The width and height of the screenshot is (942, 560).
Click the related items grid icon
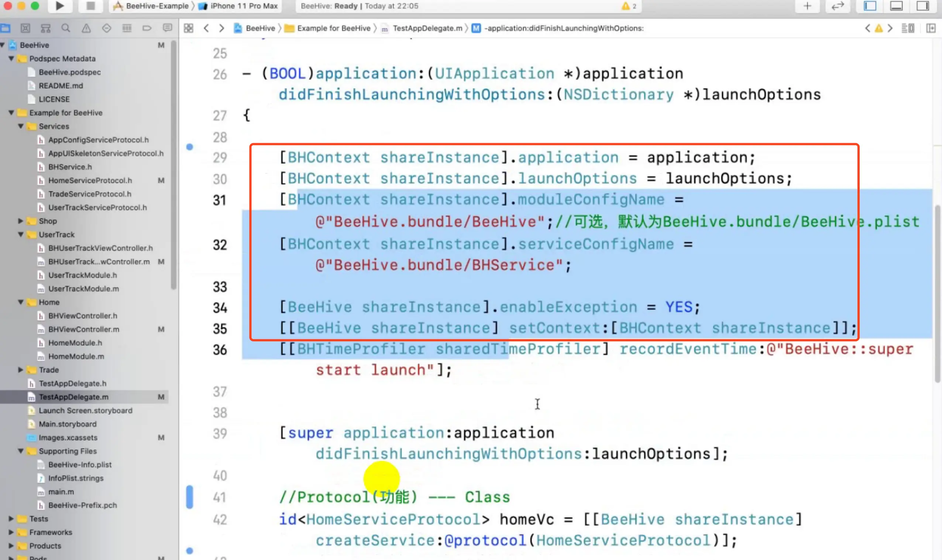coord(188,28)
